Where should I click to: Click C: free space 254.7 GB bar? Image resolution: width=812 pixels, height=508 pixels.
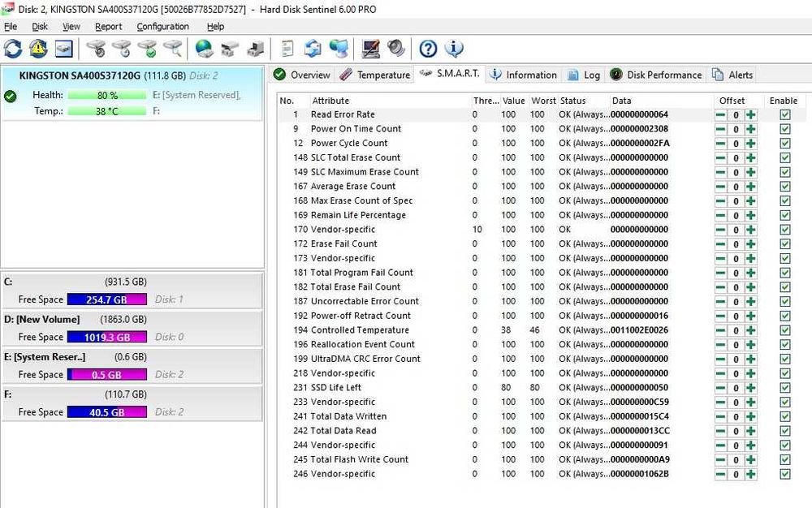(106, 299)
